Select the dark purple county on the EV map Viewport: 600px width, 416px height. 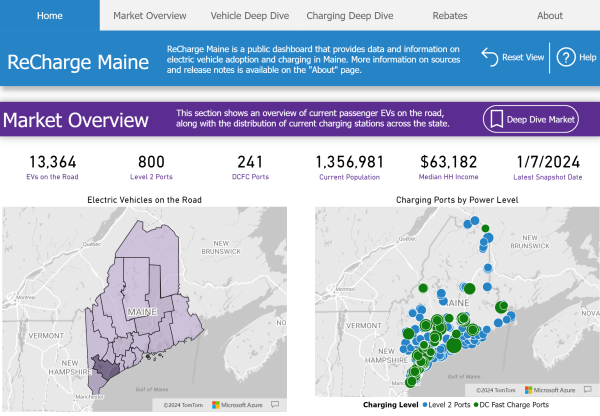105,366
